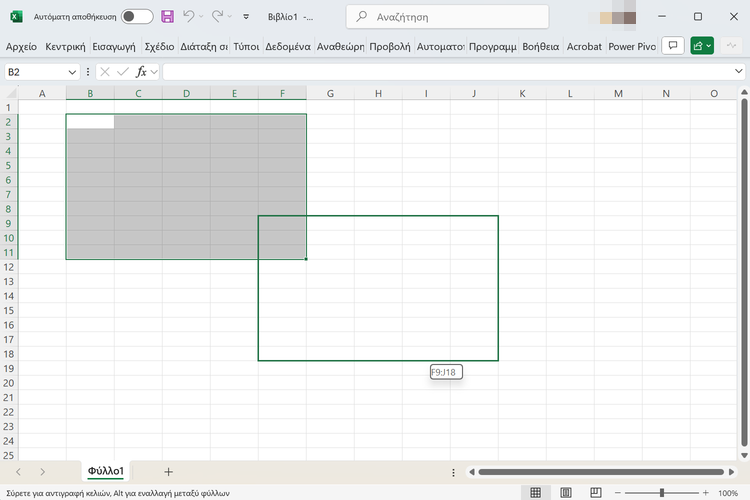
Task: Open the Undo history dropdown arrow
Action: pyautogui.click(x=201, y=17)
